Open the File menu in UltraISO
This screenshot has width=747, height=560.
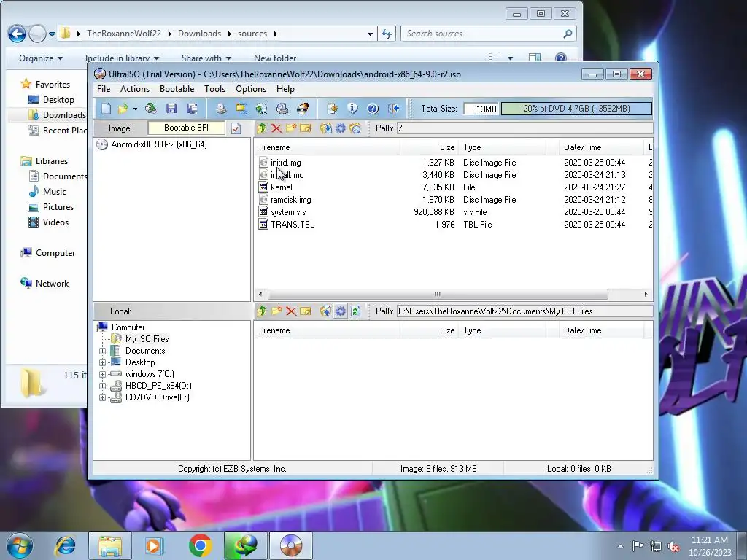pyautogui.click(x=104, y=89)
